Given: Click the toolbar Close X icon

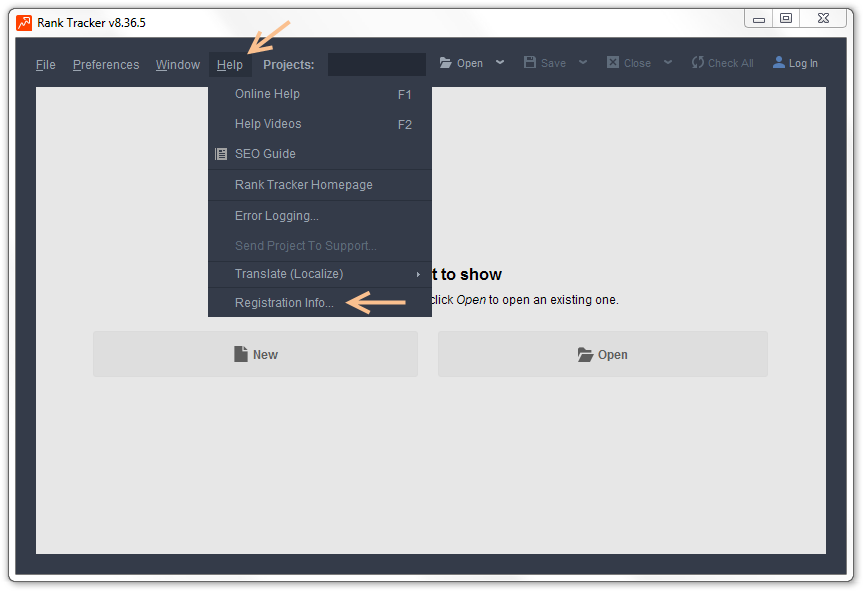Looking at the screenshot, I should coord(613,62).
